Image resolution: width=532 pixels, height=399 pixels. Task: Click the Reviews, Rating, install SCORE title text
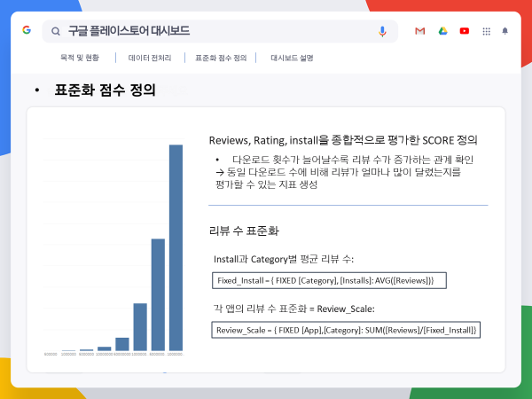coord(343,140)
